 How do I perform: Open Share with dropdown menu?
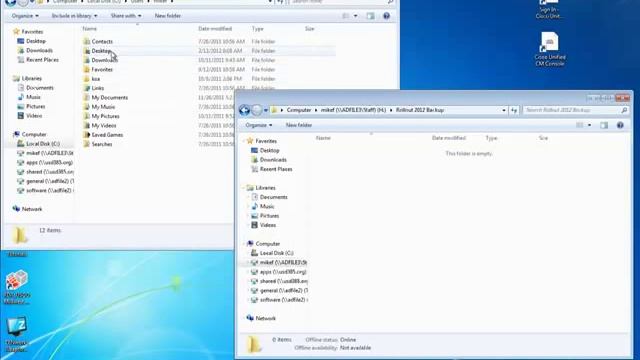click(x=126, y=16)
